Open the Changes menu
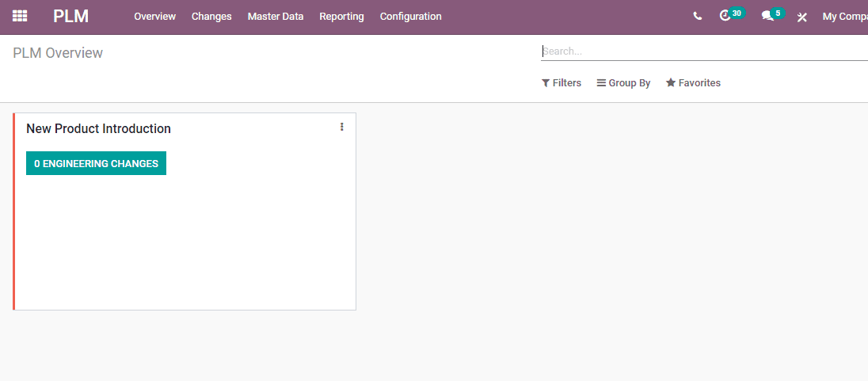 pos(211,17)
